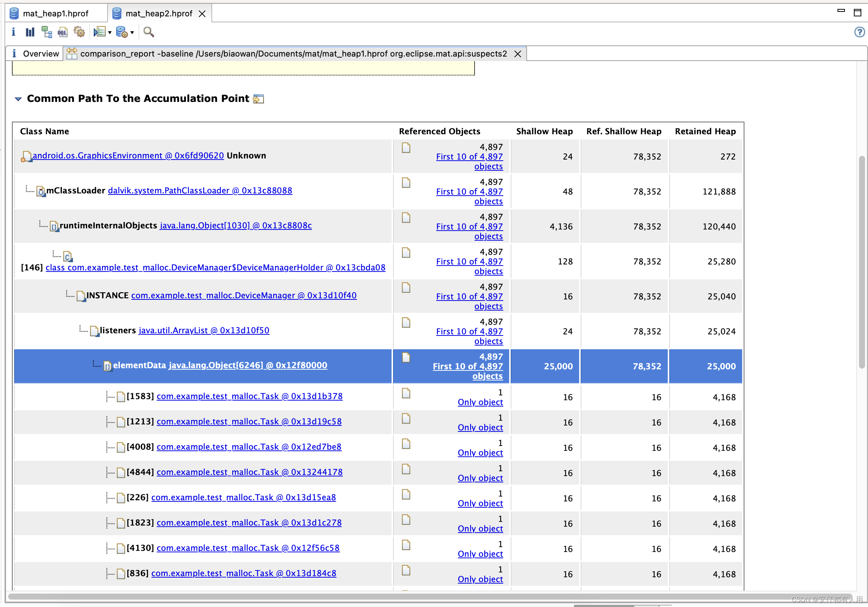
Task: Click the Ref. Shallow Heap column header
Action: [624, 131]
